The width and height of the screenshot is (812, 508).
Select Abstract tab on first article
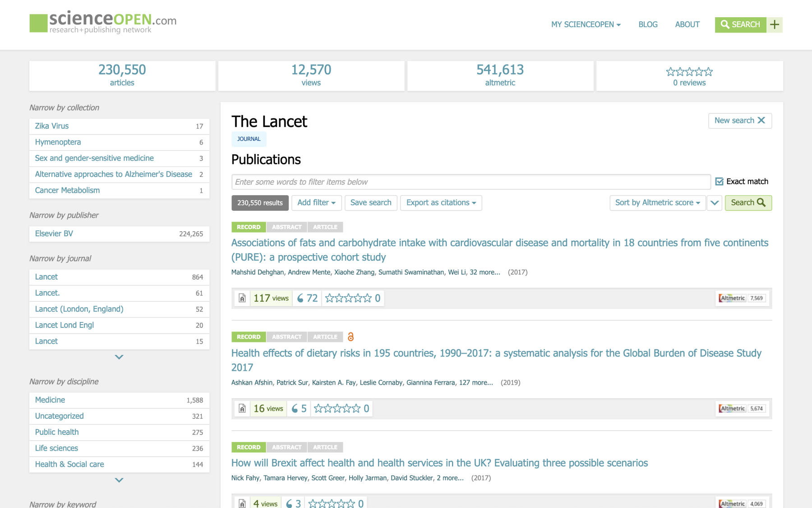pos(286,227)
